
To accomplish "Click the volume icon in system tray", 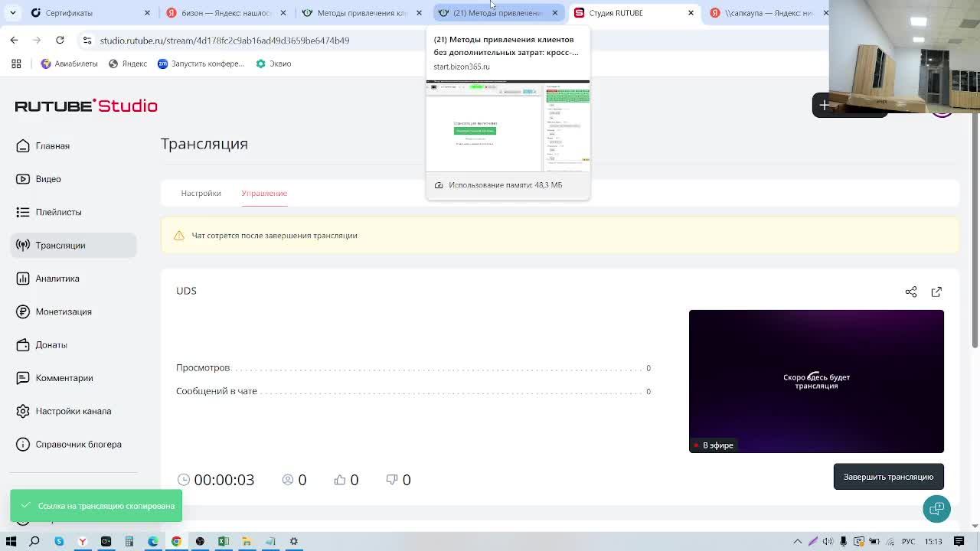I will tap(828, 541).
